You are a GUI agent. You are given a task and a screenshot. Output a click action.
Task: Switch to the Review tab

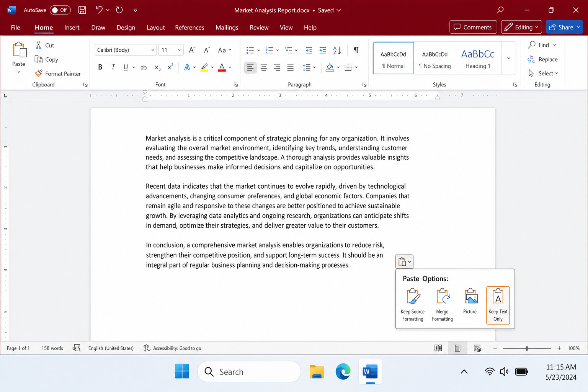[x=259, y=27]
